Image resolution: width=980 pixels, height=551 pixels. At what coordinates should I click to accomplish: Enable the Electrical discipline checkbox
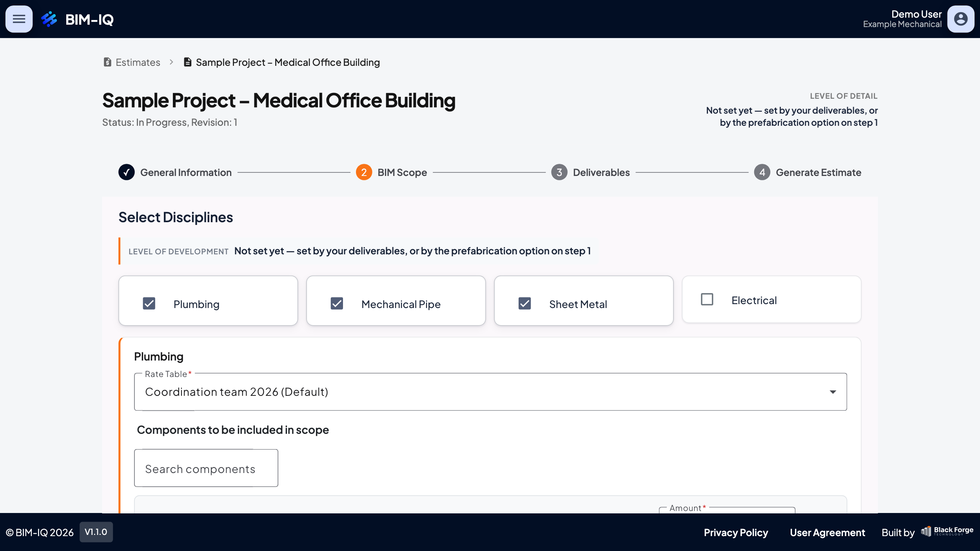tap(707, 300)
